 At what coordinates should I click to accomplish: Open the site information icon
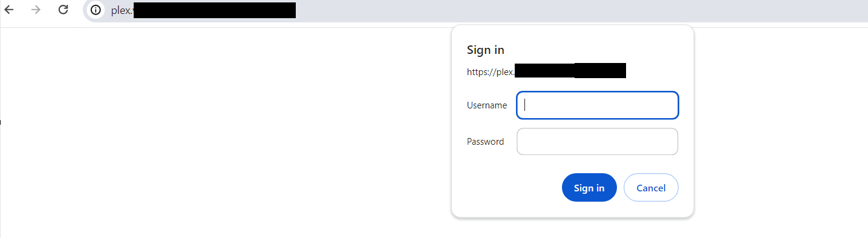(95, 10)
